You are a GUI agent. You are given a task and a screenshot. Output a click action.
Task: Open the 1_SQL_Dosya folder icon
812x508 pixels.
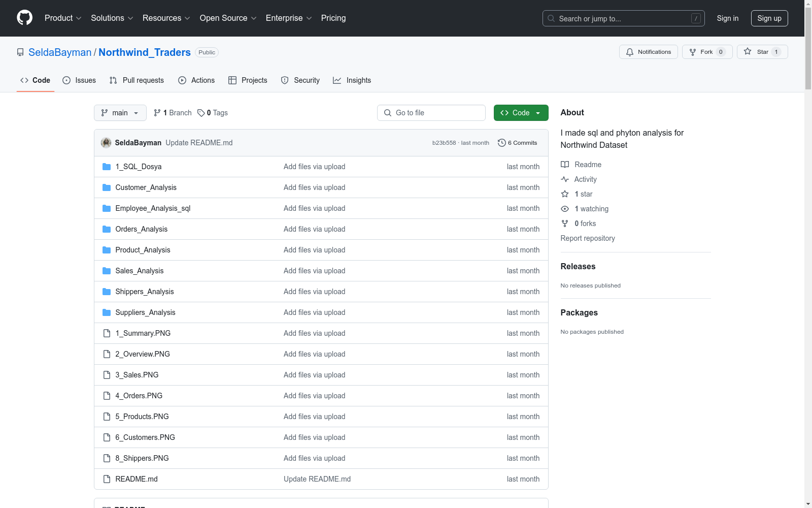tap(107, 167)
